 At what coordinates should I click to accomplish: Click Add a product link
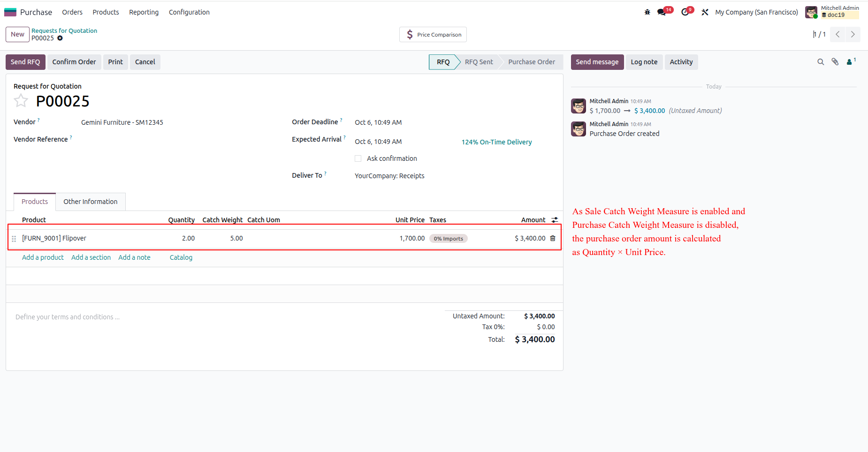[43, 257]
